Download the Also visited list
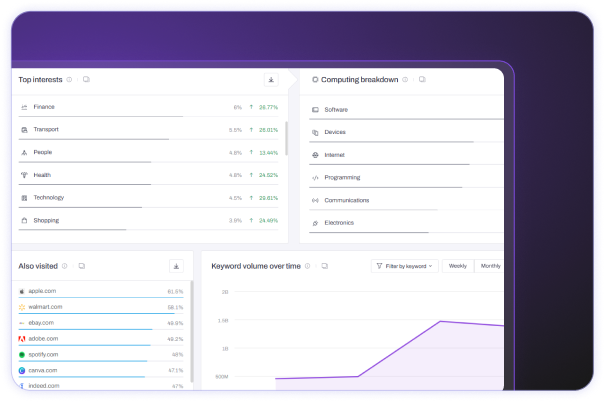 176,266
